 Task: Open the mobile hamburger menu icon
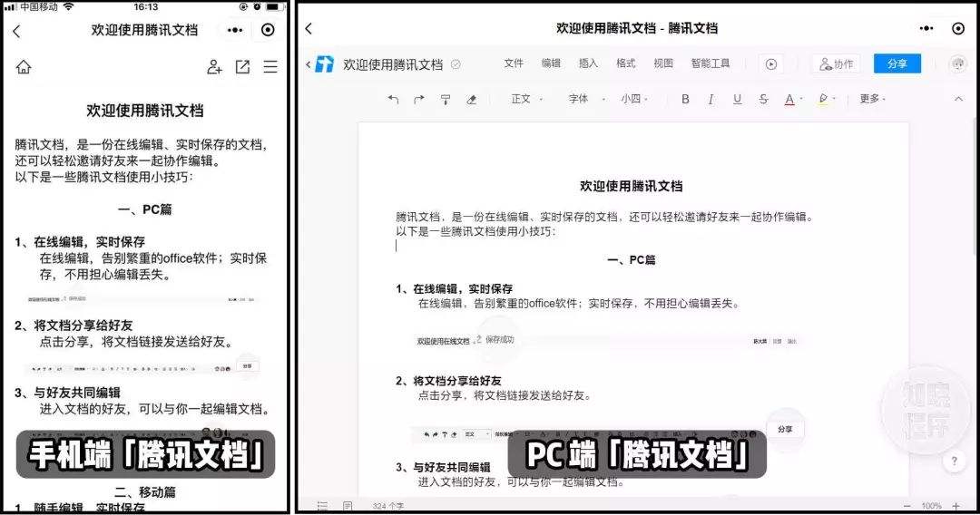tap(270, 67)
